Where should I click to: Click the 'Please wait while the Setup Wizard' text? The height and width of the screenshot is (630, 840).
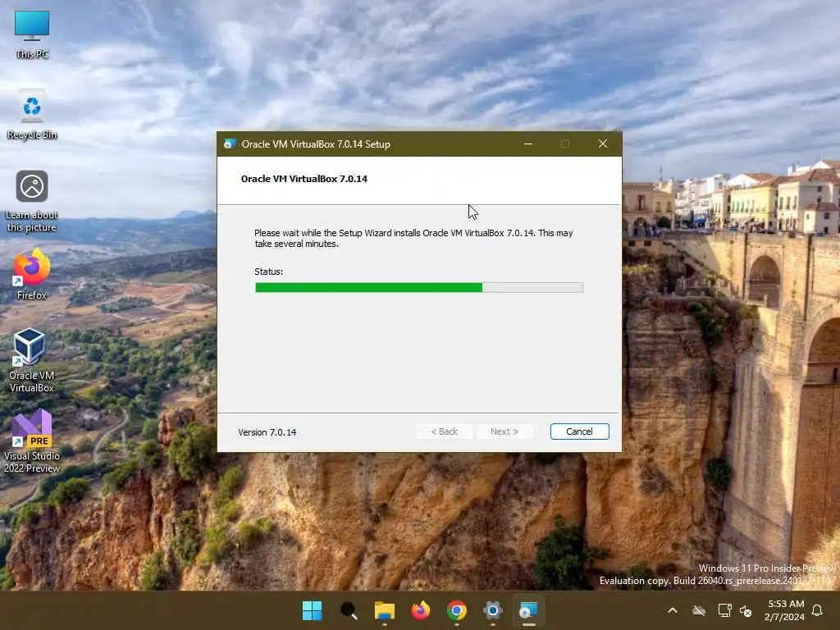pos(413,239)
